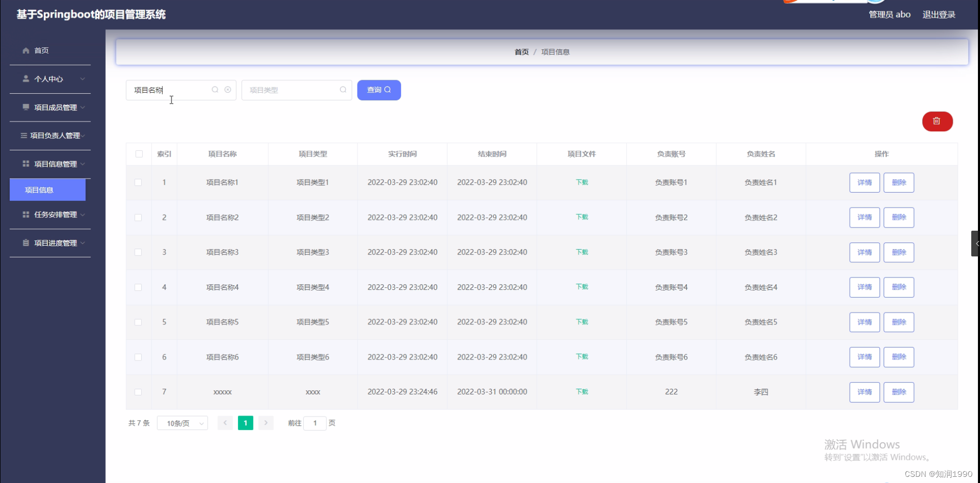Tick the checkbox for row 项目名称3
Viewport: 980px width, 483px height.
tap(138, 252)
